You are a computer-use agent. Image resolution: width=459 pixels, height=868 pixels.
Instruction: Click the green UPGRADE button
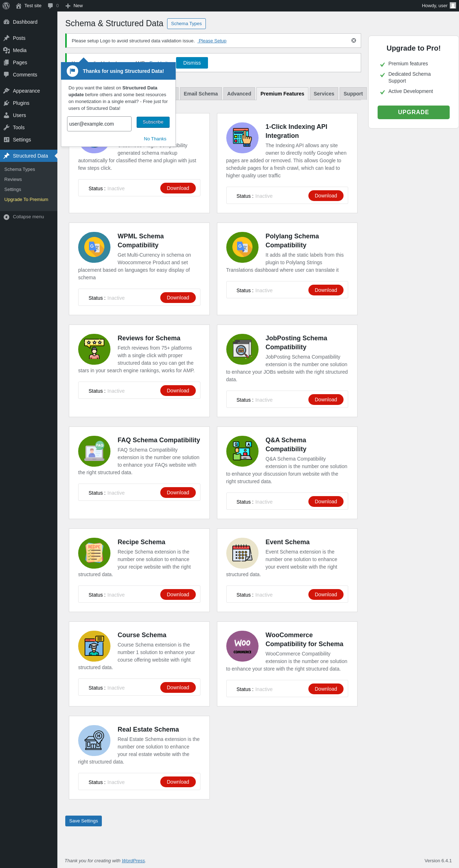click(x=413, y=112)
